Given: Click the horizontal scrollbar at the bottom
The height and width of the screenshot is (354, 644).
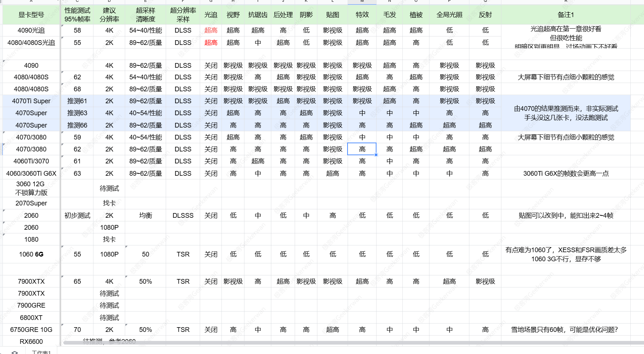Looking at the screenshot, I should [x=353, y=343].
